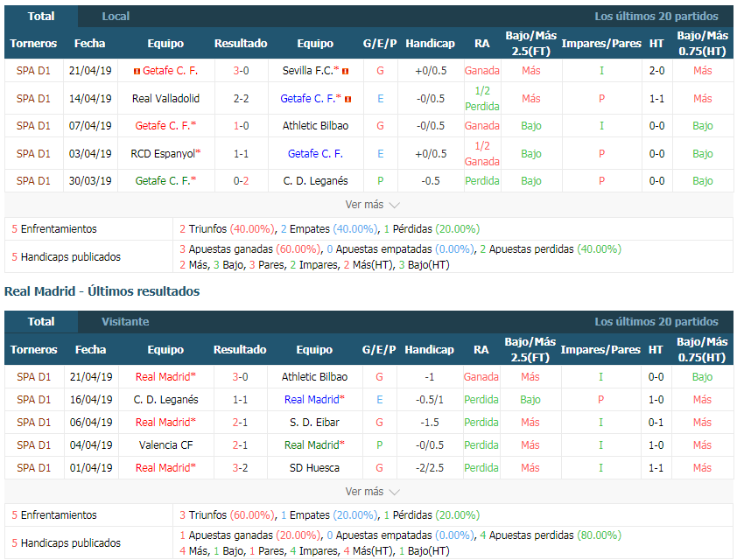
Task: Click the 2 Empates (40.00%) text
Action: tap(329, 228)
